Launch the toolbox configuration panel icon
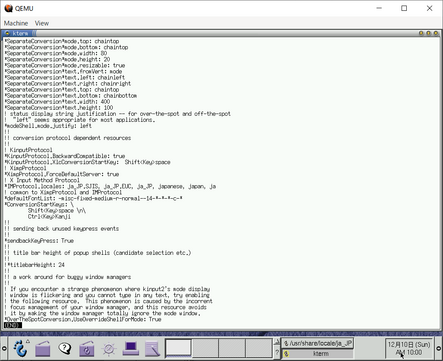443x361 pixels. point(87,349)
